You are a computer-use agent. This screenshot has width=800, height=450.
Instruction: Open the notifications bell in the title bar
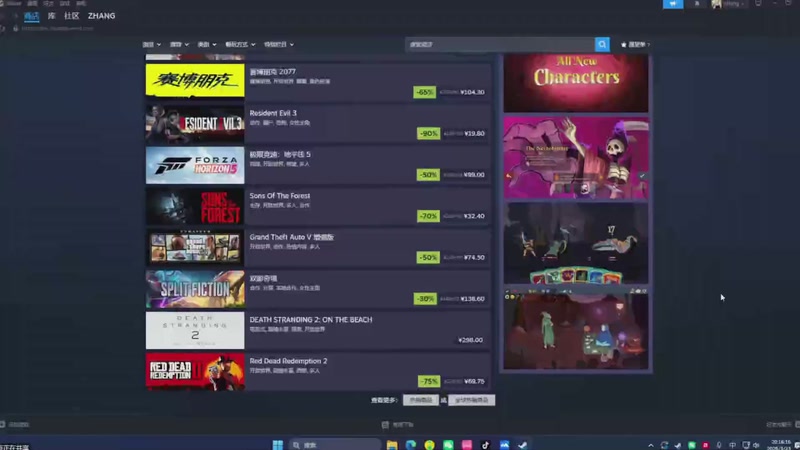coord(697,4)
